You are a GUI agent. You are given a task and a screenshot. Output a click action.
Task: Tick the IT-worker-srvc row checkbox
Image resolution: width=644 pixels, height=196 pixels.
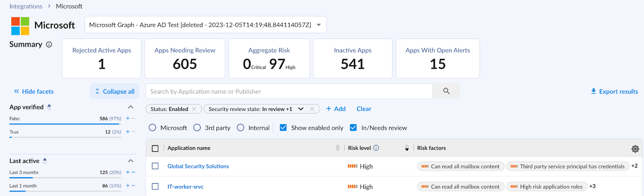[155, 186]
